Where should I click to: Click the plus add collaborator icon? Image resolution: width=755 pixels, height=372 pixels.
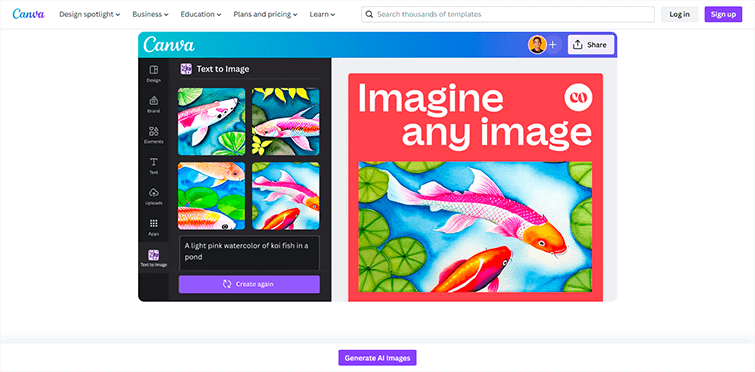tap(553, 45)
